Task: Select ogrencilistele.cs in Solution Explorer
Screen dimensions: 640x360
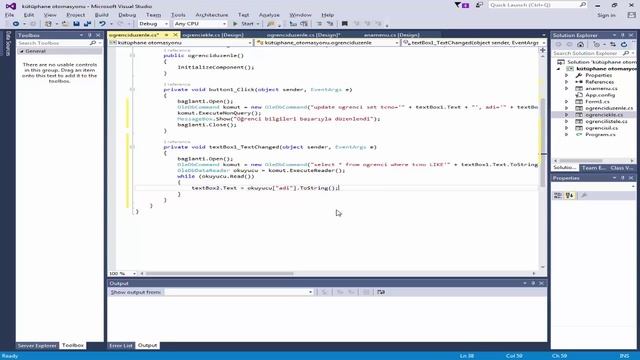Action: pos(606,122)
